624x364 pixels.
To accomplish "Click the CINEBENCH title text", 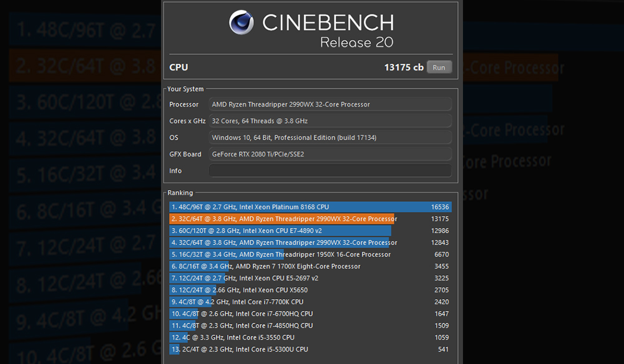I will (x=328, y=22).
